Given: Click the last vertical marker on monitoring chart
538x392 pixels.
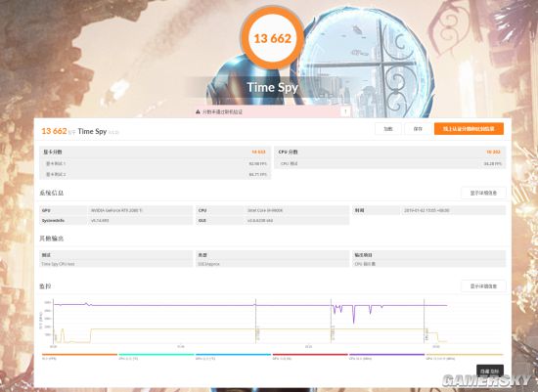Looking at the screenshot, I should 425,321.
